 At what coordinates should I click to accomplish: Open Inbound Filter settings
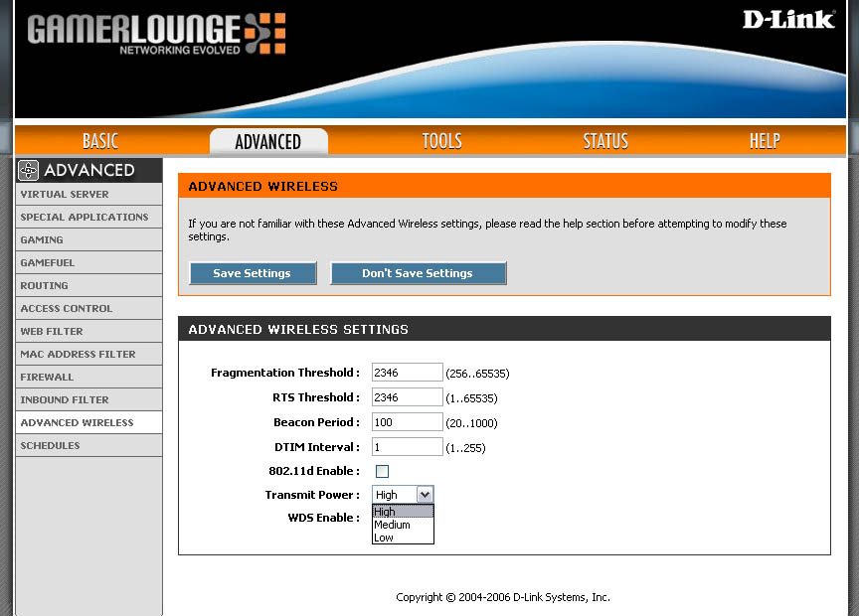tap(88, 400)
